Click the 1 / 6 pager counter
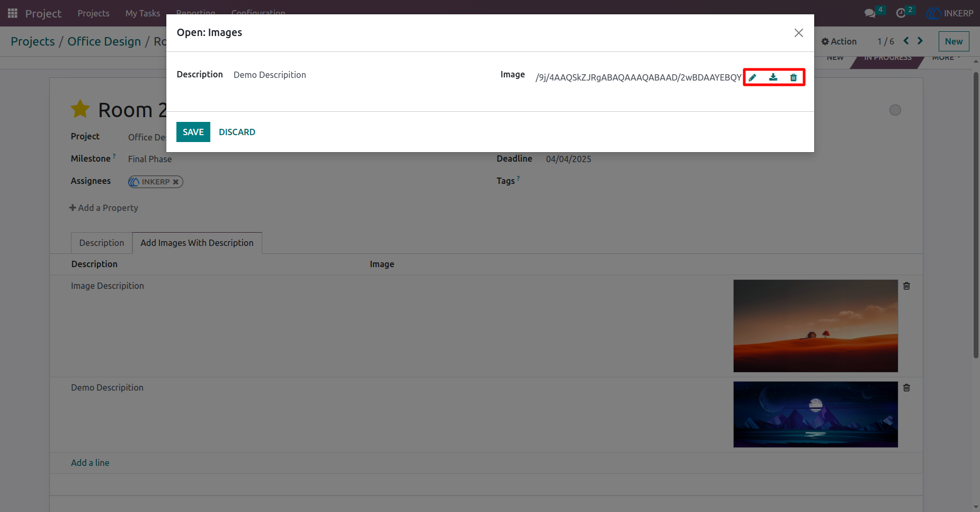The height and width of the screenshot is (512, 980). tap(886, 41)
